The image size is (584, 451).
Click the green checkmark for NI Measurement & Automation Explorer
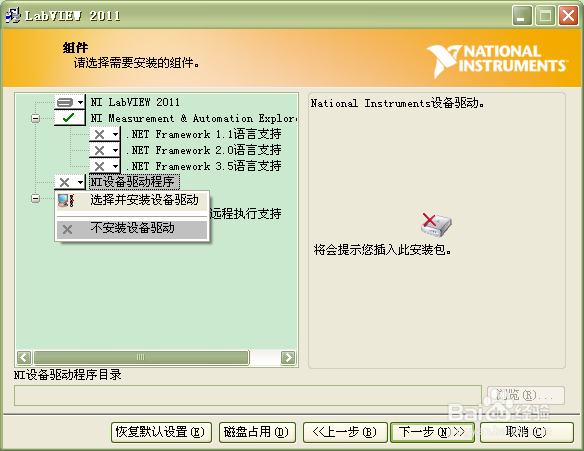click(70, 118)
